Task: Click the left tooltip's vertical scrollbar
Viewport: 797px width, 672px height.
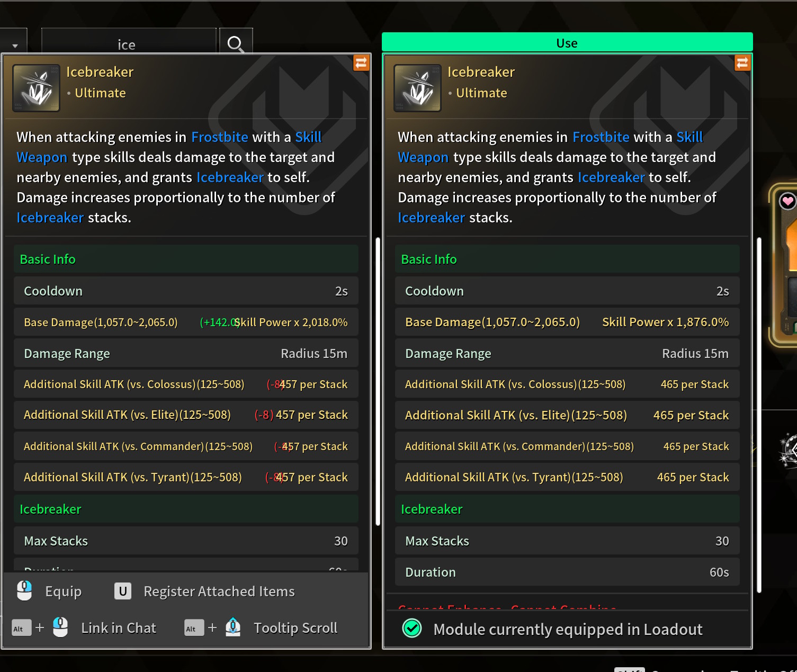Action: (378, 382)
